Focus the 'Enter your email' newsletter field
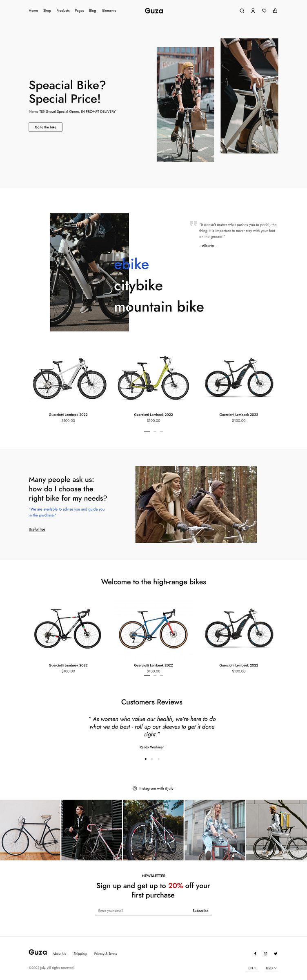Viewport: 307px width, 980px height. point(143,911)
